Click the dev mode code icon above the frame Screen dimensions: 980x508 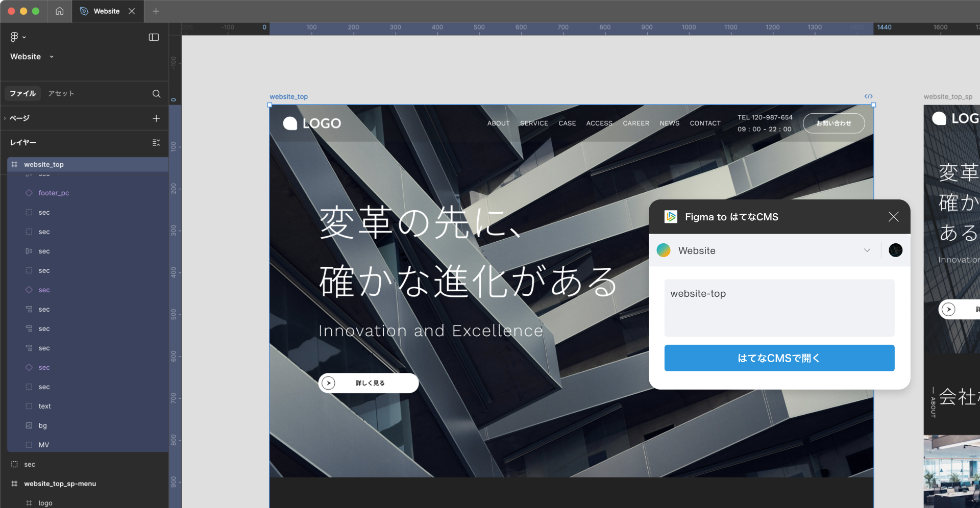[868, 96]
